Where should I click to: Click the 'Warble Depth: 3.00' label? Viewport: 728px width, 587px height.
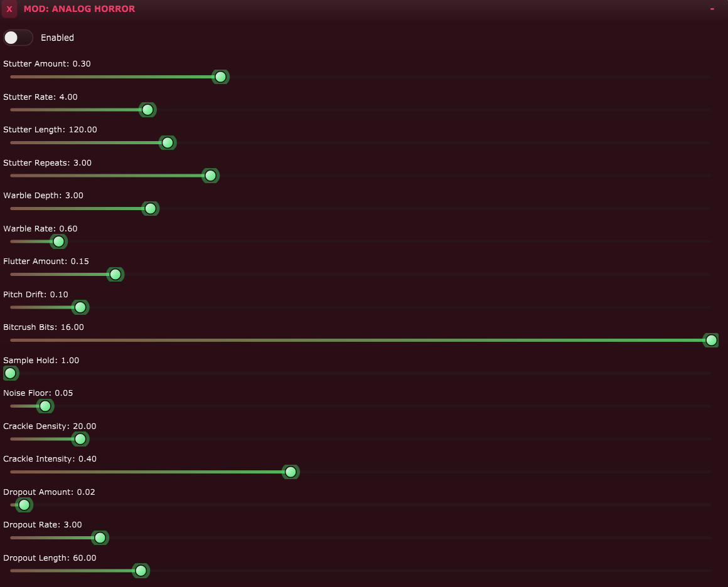pyautogui.click(x=43, y=196)
